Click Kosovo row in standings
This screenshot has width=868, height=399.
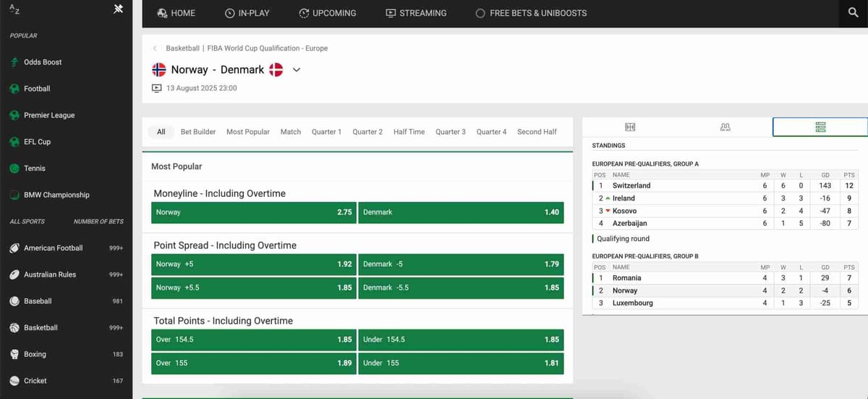[x=725, y=211]
